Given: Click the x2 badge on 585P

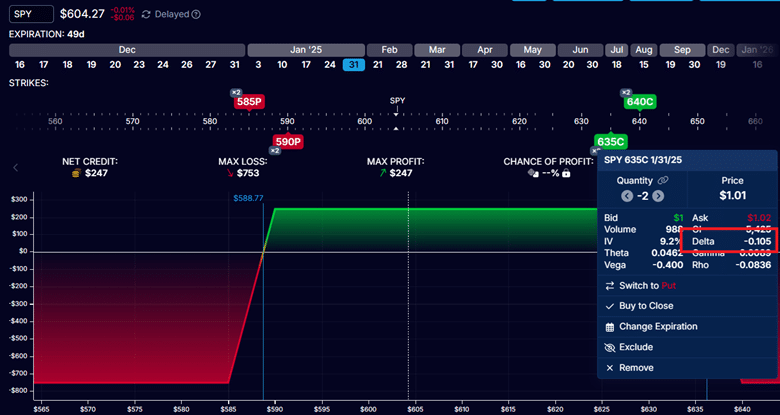Looking at the screenshot, I should pyautogui.click(x=236, y=93).
